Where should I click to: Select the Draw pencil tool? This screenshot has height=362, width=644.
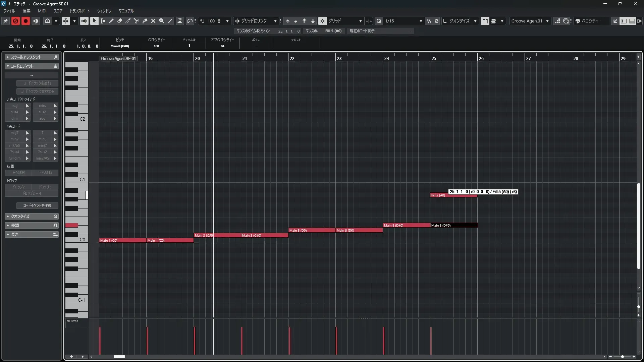pyautogui.click(x=111, y=21)
